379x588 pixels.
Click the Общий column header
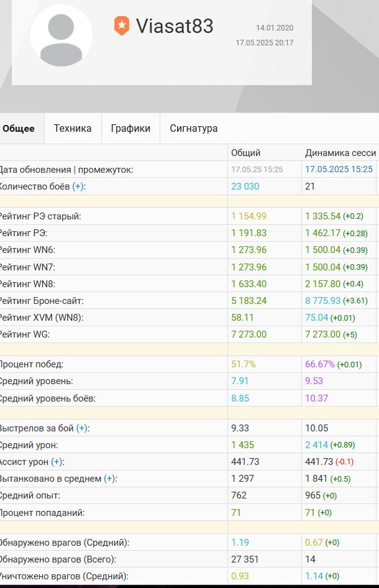click(x=246, y=153)
